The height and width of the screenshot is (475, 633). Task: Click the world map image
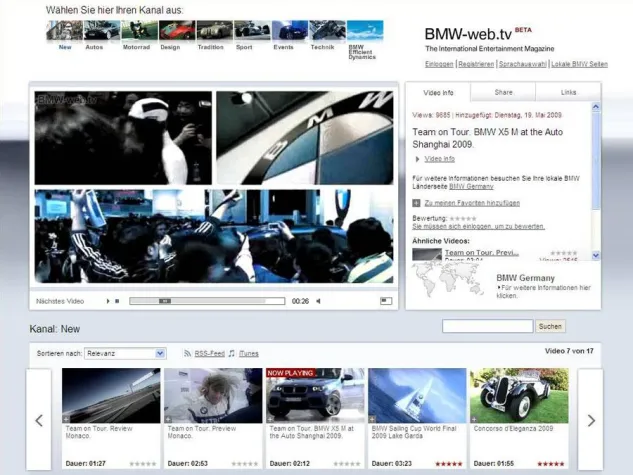click(x=448, y=279)
